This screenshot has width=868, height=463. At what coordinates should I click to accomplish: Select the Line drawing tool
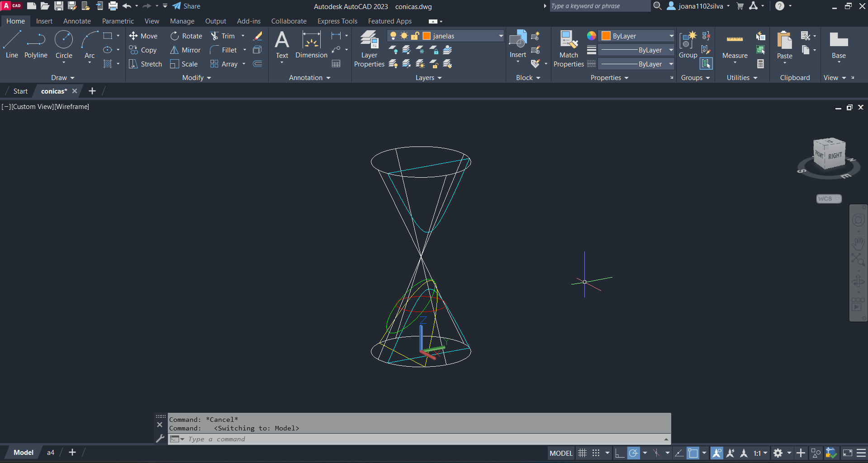tap(12, 44)
